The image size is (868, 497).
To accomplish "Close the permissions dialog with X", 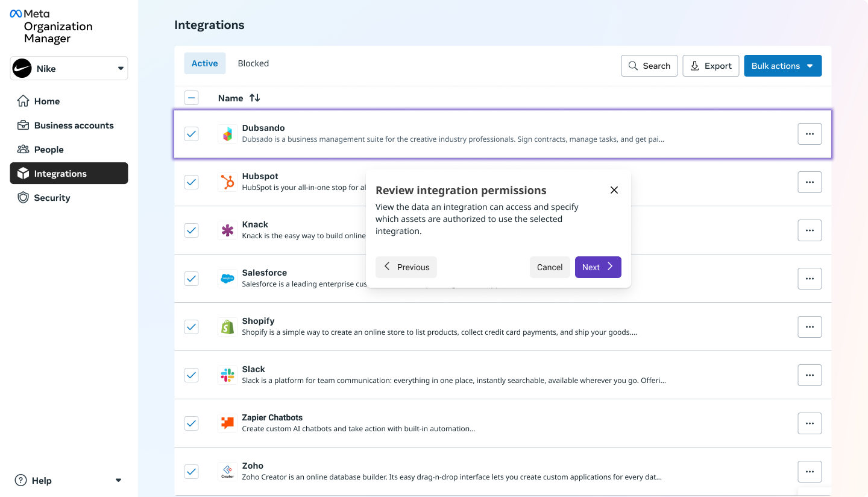I will pyautogui.click(x=614, y=190).
